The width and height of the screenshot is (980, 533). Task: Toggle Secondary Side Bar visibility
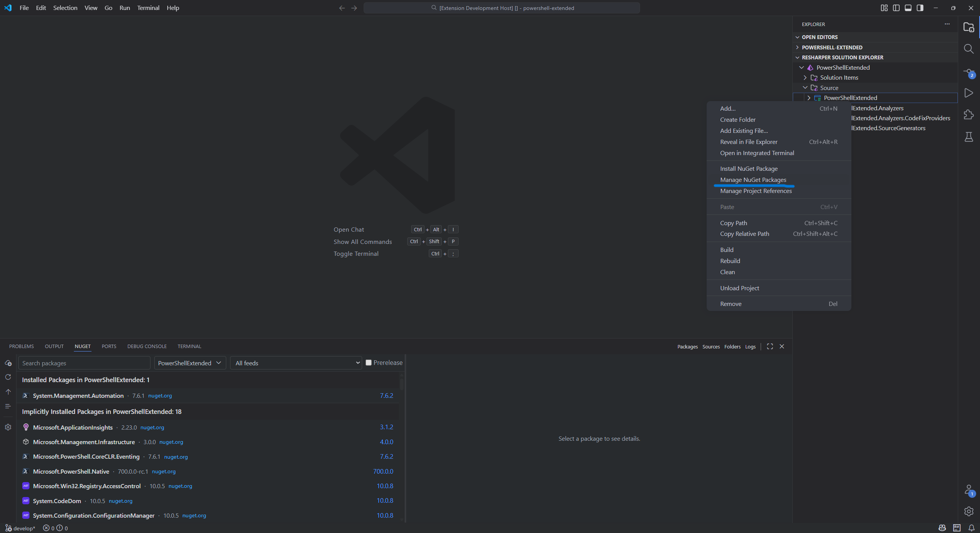click(x=920, y=8)
